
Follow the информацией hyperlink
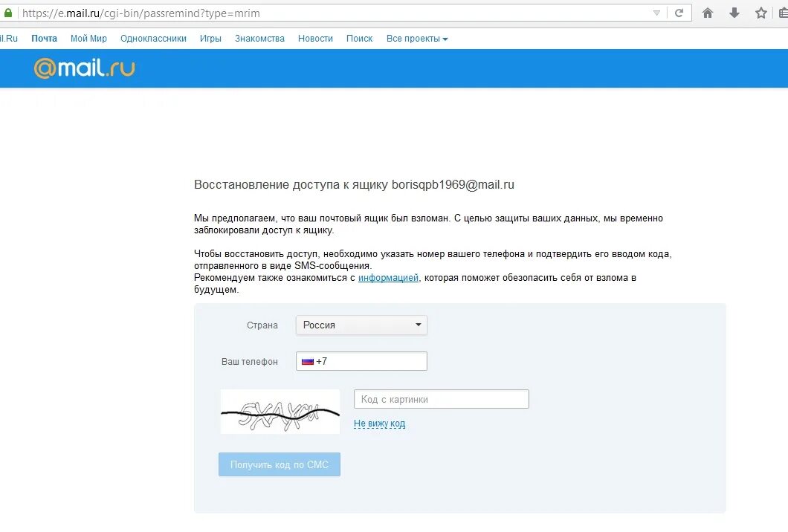pos(388,278)
